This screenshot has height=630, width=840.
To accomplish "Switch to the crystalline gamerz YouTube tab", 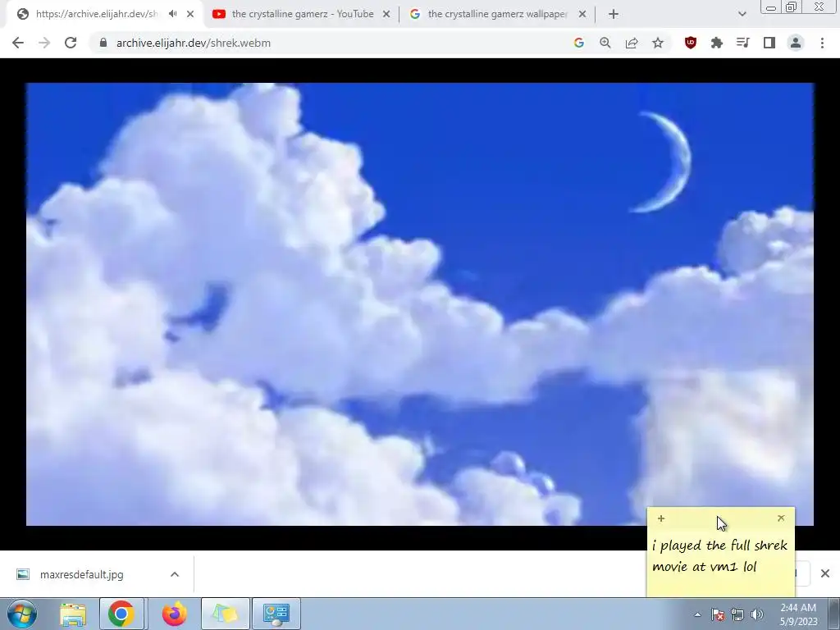I will tap(302, 14).
